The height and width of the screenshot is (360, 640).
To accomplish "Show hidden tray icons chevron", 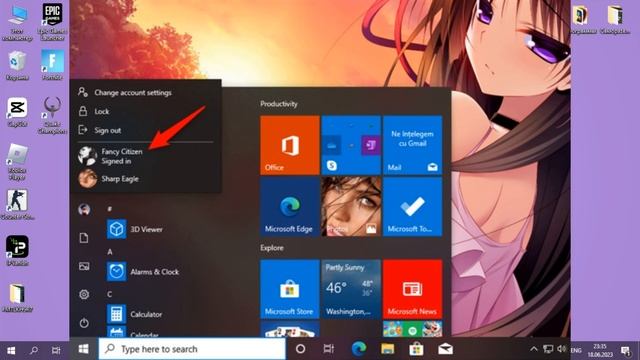I will pos(533,349).
